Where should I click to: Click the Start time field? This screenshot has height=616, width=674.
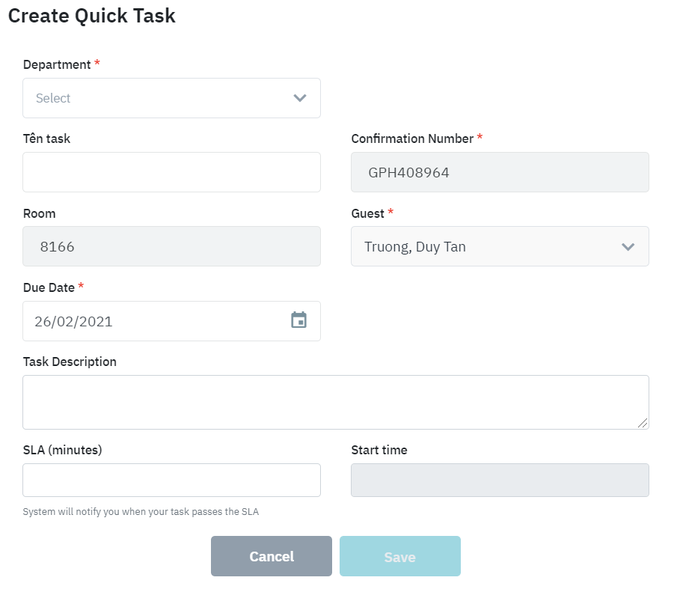pos(499,480)
